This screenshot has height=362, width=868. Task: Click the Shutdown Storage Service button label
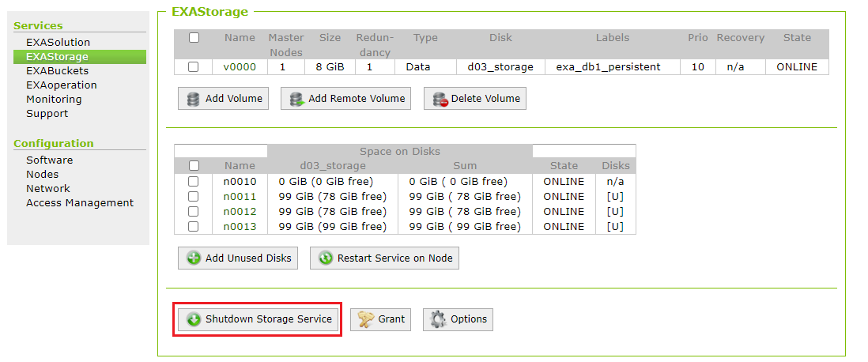click(x=269, y=319)
